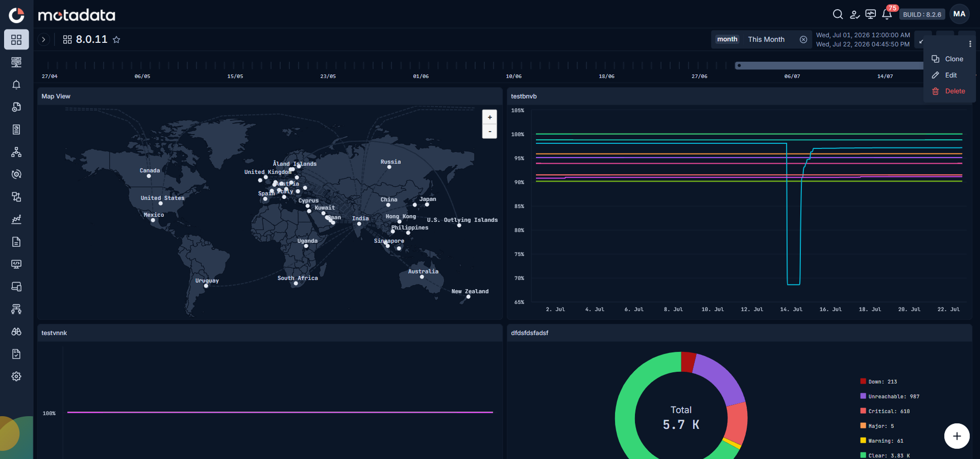Click the Warning: 61 legend text
Screen dimensions: 980x459
tap(886, 441)
